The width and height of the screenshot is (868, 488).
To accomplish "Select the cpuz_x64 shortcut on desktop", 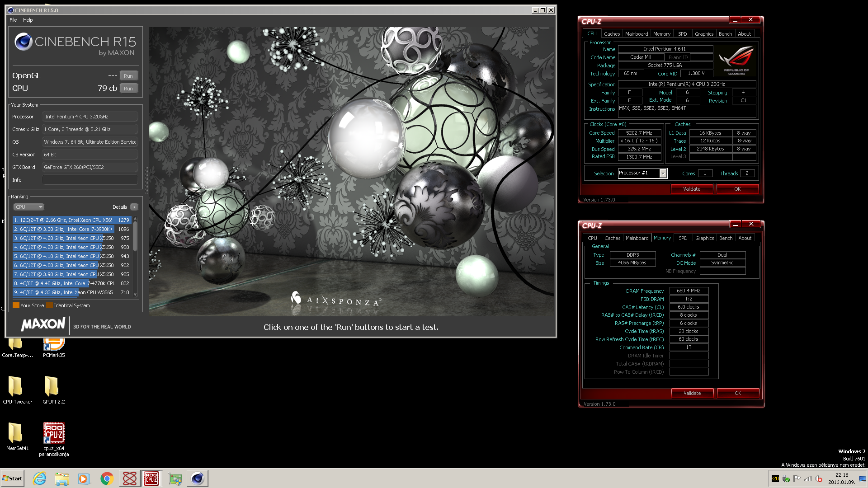I will coord(54,439).
